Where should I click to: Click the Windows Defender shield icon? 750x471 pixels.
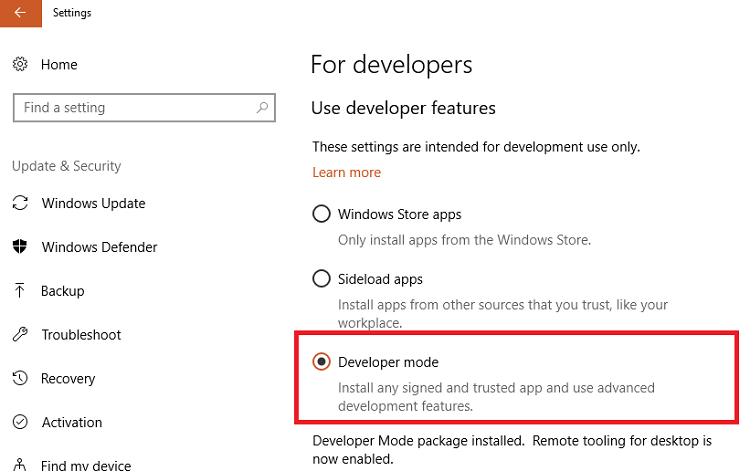click(20, 247)
